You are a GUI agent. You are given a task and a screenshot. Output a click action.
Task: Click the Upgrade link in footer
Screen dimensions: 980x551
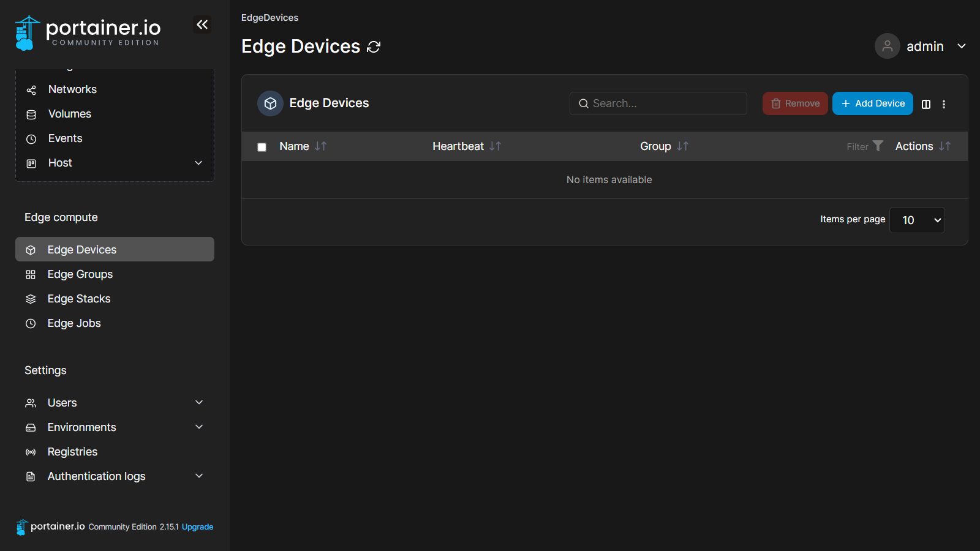tap(197, 527)
